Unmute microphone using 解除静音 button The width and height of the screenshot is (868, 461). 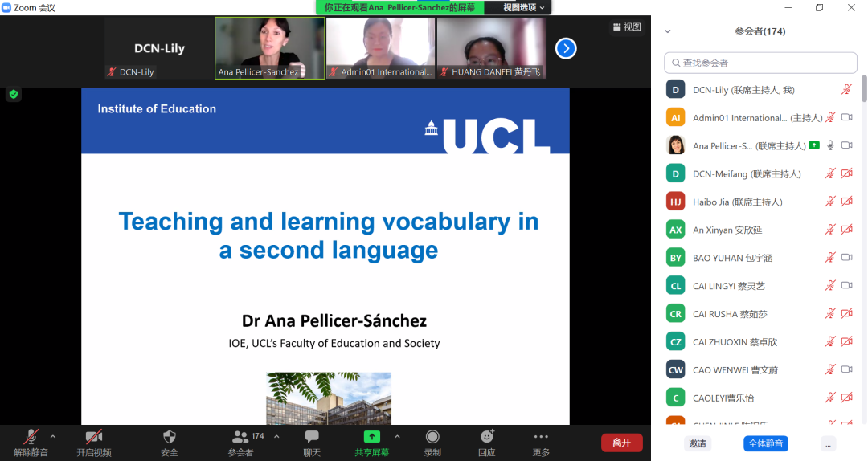(31, 438)
